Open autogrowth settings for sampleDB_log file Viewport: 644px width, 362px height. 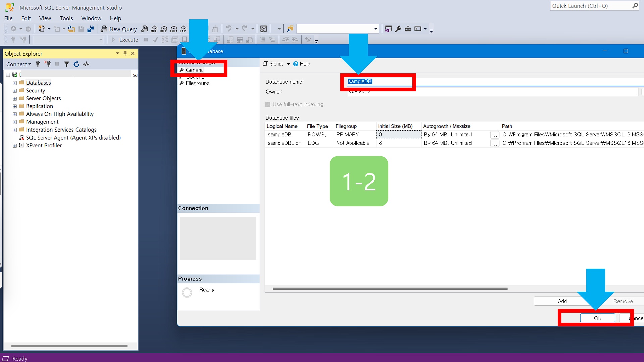pos(494,143)
